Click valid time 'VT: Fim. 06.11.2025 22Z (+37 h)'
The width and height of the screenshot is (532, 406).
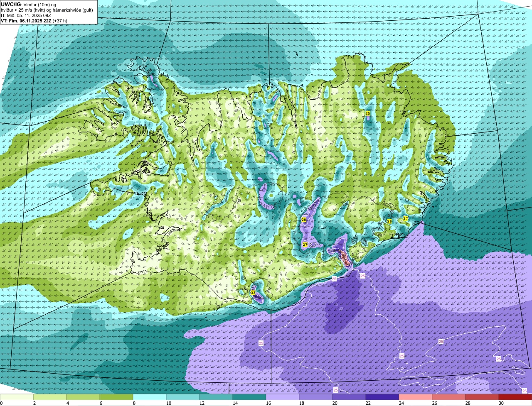click(34, 20)
